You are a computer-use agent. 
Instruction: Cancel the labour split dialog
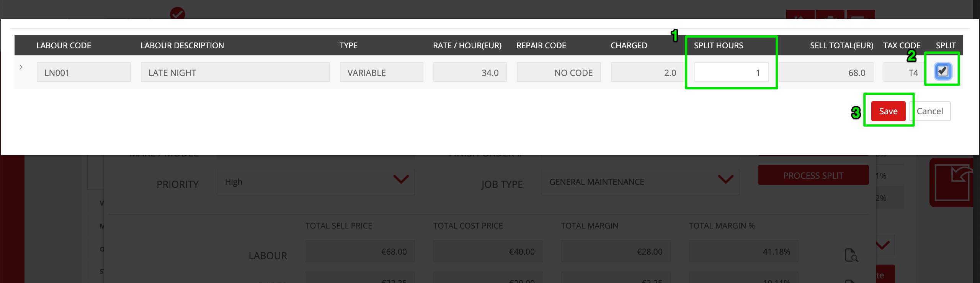[x=930, y=111]
